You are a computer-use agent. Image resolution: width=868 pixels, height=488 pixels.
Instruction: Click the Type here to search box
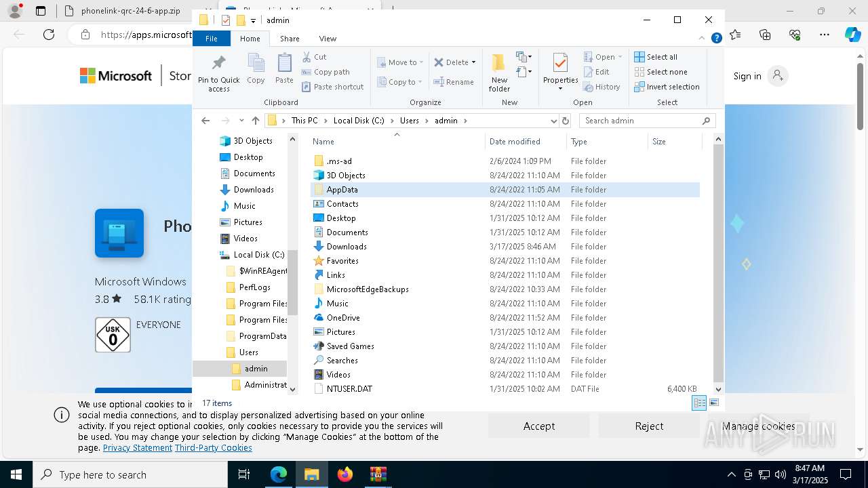pyautogui.click(x=130, y=474)
